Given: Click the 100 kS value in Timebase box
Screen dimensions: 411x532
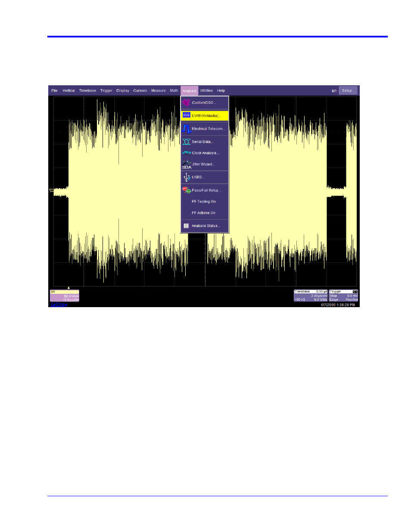Looking at the screenshot, I should (x=300, y=299).
